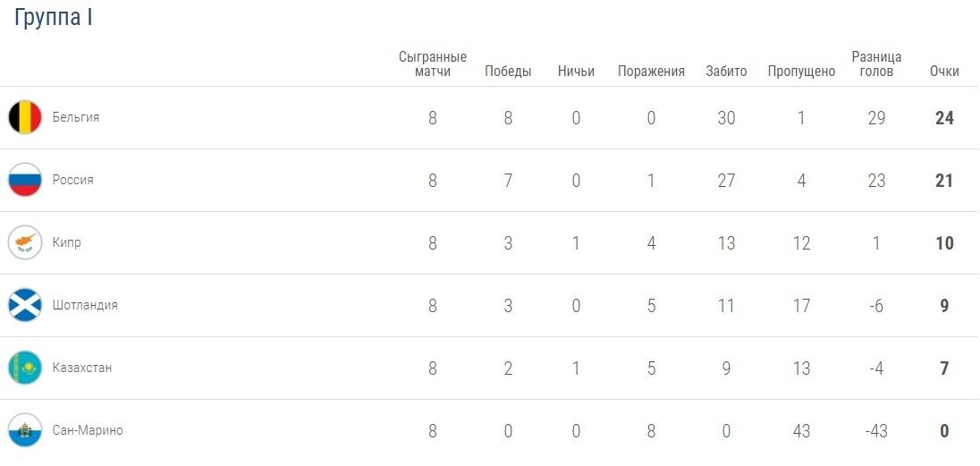This screenshot has width=980, height=466.
Task: Click the Scotland flag icon
Action: coord(25,305)
